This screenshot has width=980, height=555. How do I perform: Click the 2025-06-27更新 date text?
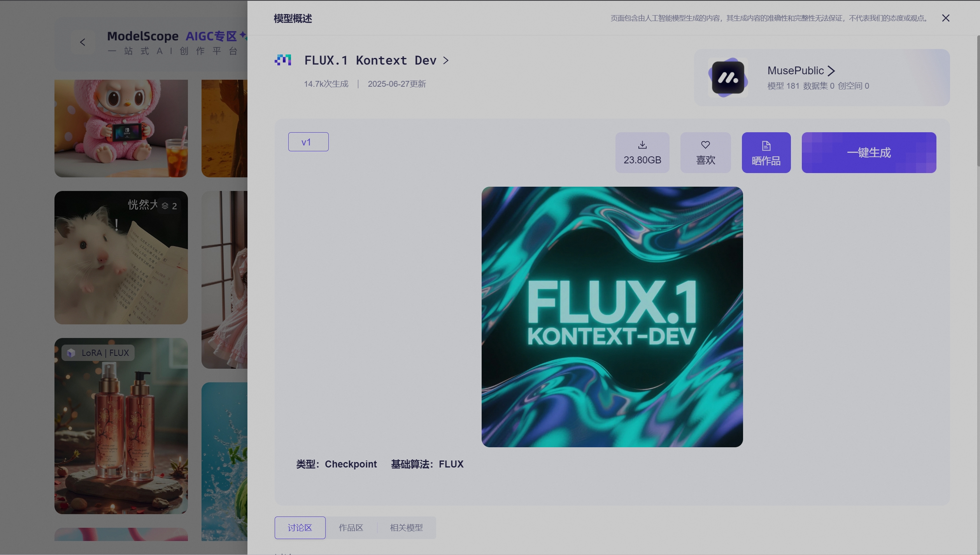pos(397,84)
